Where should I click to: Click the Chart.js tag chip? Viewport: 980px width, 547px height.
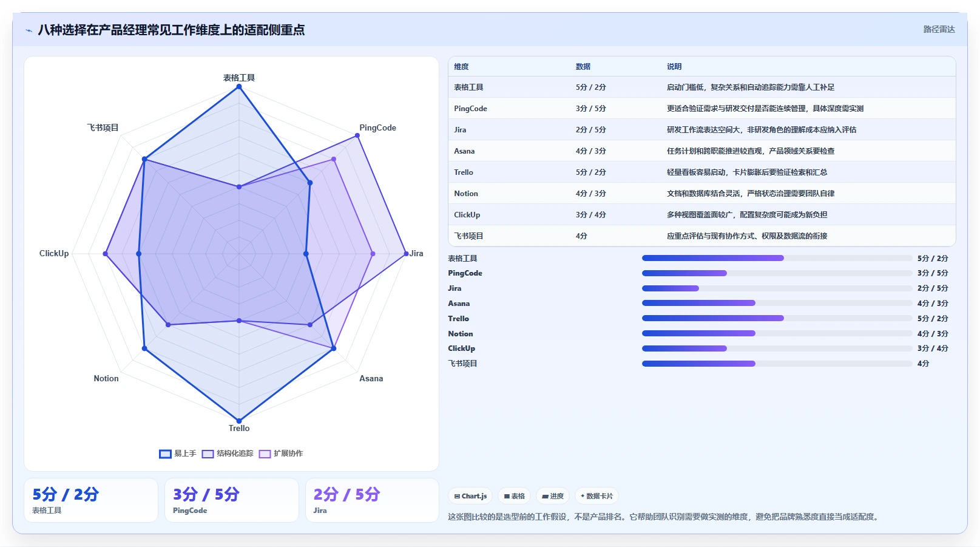point(471,496)
